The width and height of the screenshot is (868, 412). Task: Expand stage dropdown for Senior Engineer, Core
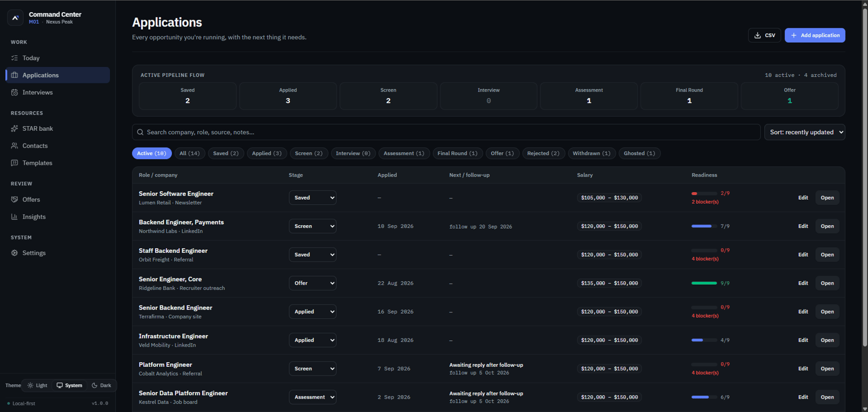point(312,283)
